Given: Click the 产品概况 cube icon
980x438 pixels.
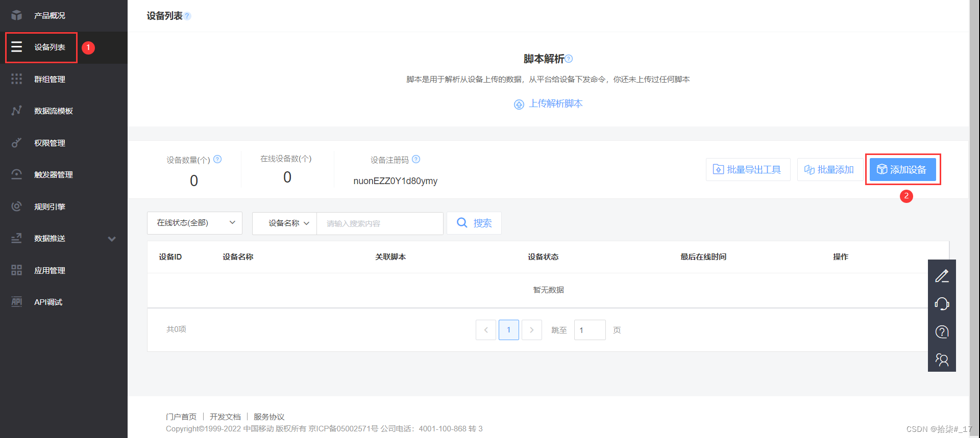Looking at the screenshot, I should 17,15.
